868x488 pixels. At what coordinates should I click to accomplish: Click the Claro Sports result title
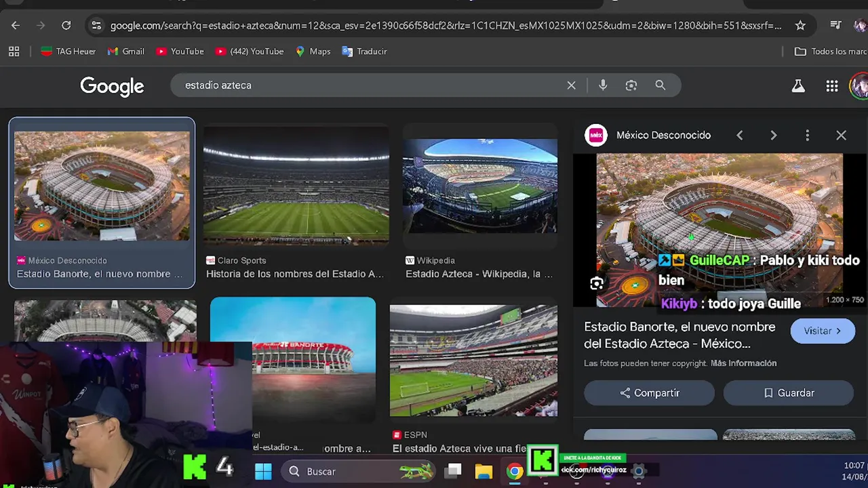295,274
